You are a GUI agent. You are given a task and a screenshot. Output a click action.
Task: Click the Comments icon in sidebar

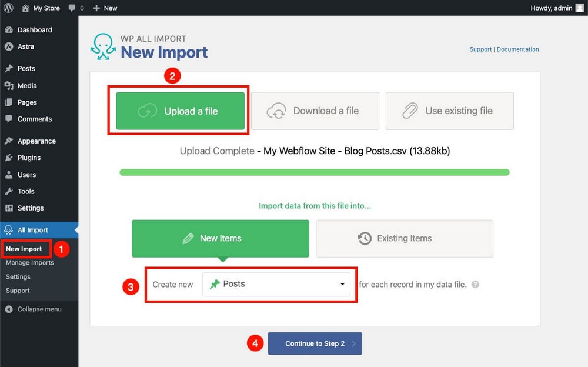point(9,119)
